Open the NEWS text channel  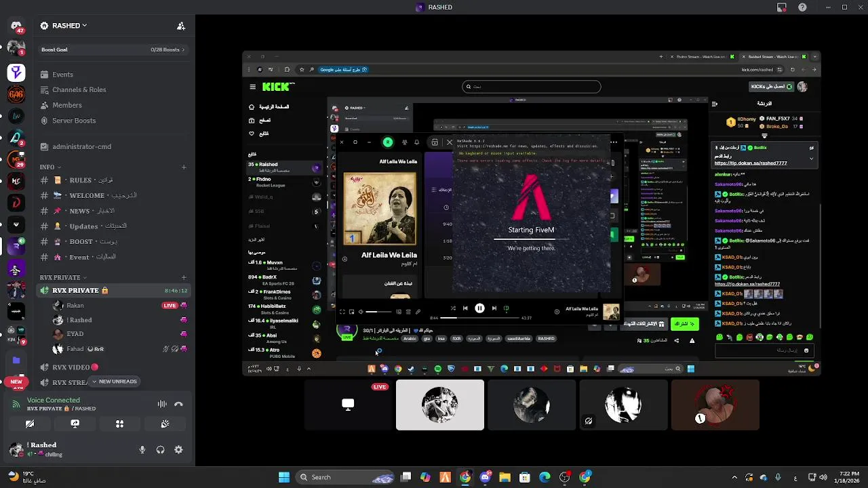pos(113,211)
